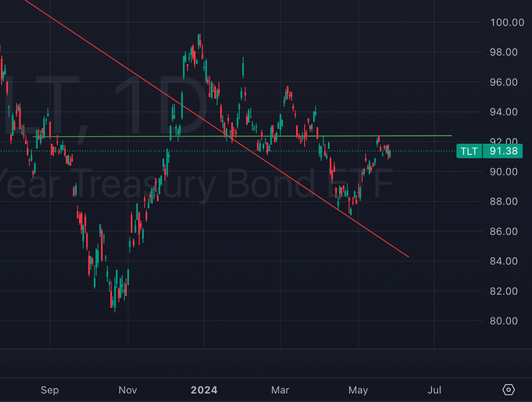Click the 98.00 price axis label
Screen dimensions: 532x402
click(x=504, y=52)
